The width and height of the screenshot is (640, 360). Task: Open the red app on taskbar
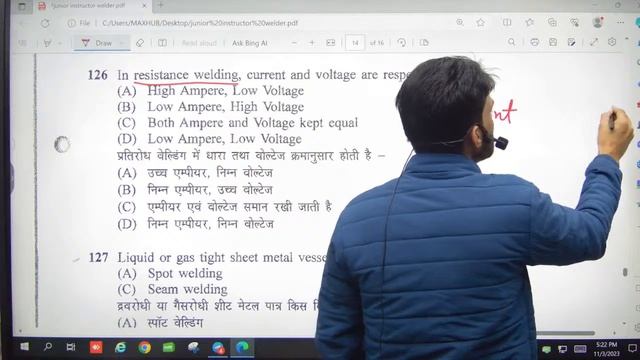click(x=96, y=347)
